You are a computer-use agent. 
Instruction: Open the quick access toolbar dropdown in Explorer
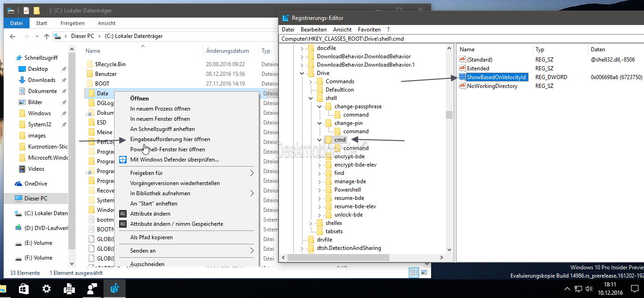click(45, 11)
